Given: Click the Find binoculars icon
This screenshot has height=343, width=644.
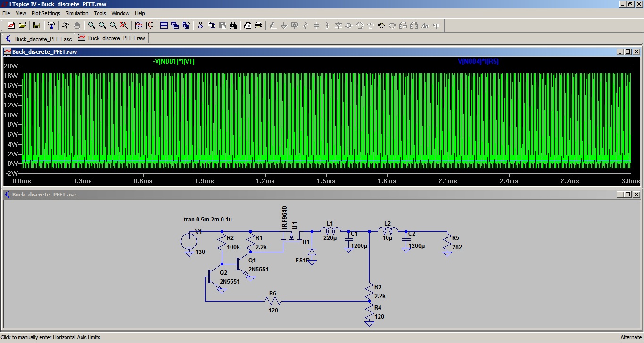Looking at the screenshot, I should 233,25.
